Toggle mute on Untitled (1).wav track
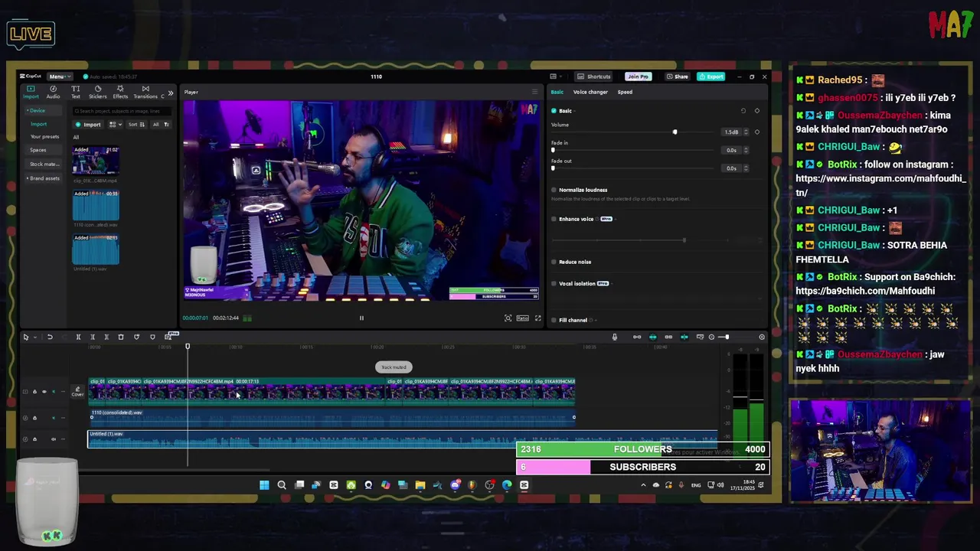 click(54, 439)
